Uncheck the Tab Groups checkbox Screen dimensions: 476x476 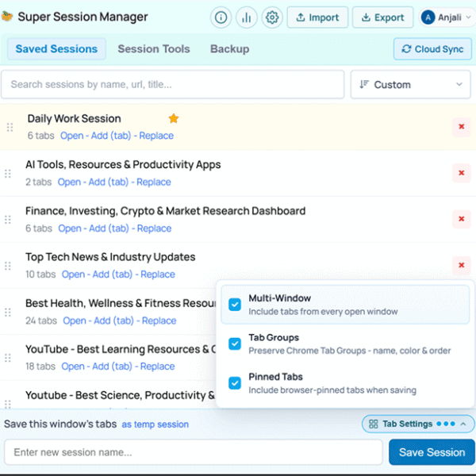235,344
